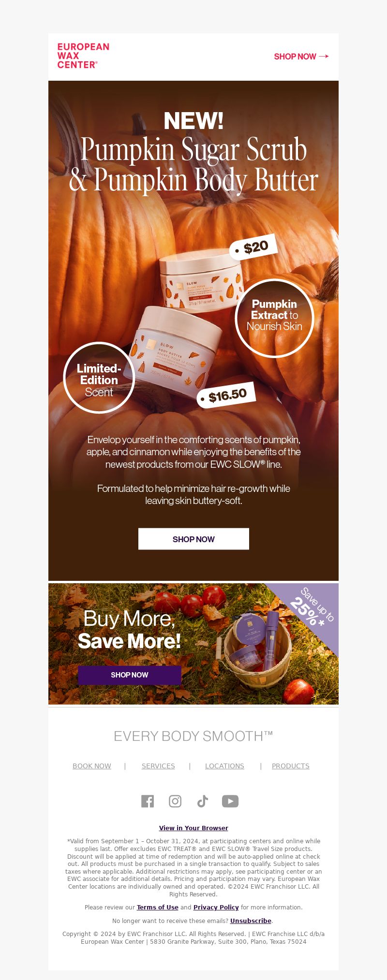The width and height of the screenshot is (387, 980).
Task: Click white SHOP NOW button under pumpkin description
Action: pyautogui.click(x=193, y=539)
